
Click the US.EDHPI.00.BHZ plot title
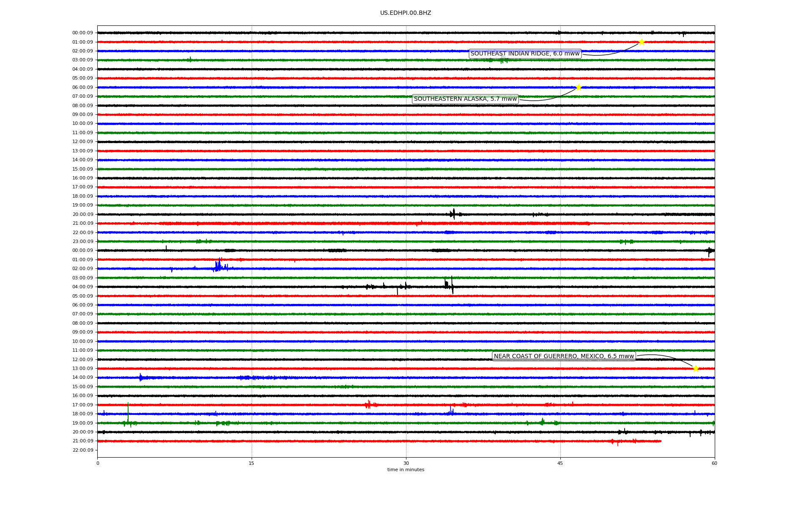pyautogui.click(x=406, y=13)
